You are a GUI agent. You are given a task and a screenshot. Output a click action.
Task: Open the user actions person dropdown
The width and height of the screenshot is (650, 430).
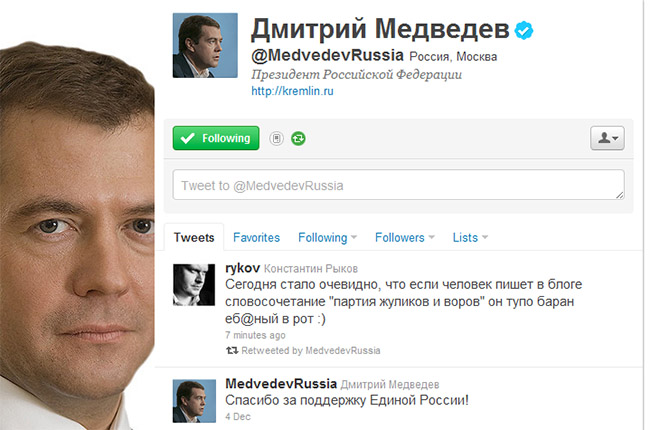click(607, 138)
